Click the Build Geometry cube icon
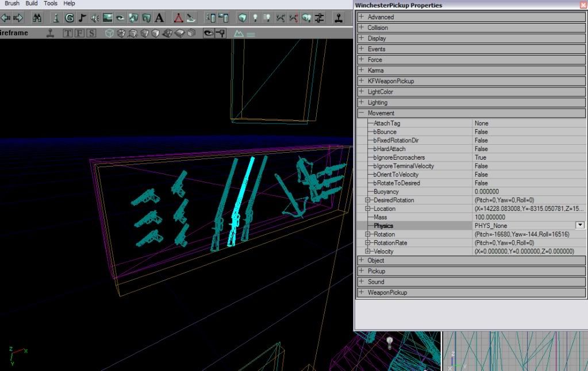 [243, 18]
